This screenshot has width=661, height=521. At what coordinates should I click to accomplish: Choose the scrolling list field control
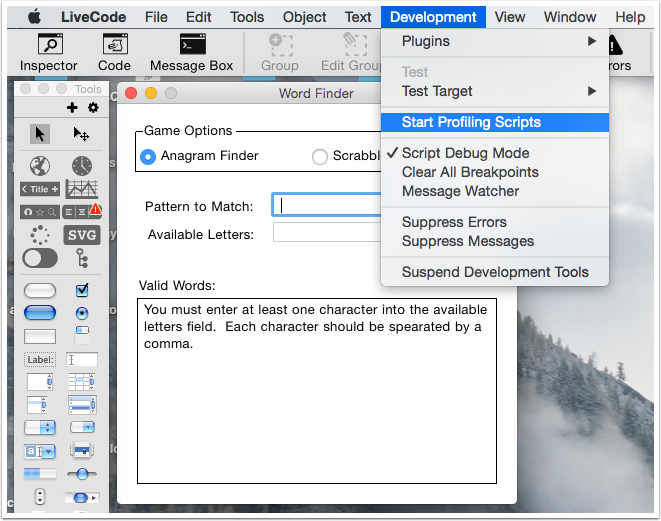(x=37, y=405)
